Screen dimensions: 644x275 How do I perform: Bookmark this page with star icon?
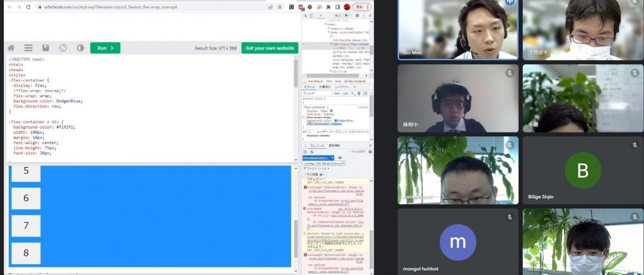[280, 7]
